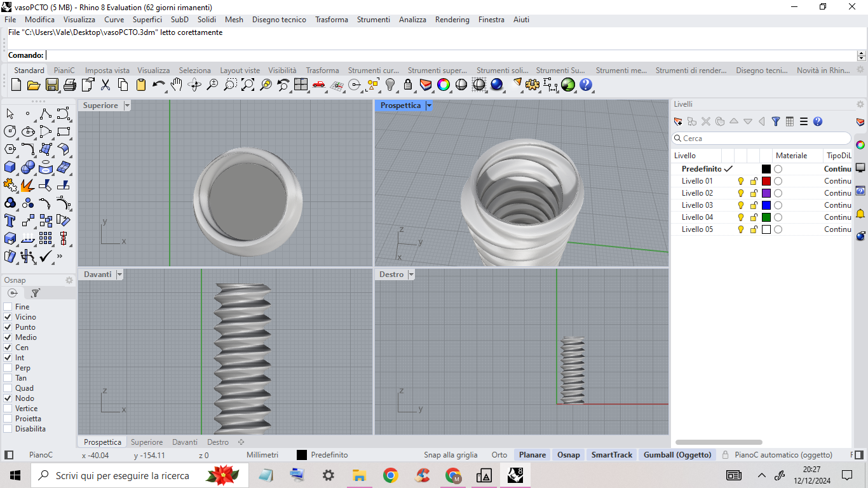Open the Livelli panel gear menu
This screenshot has height=488, width=868.
tap(860, 104)
